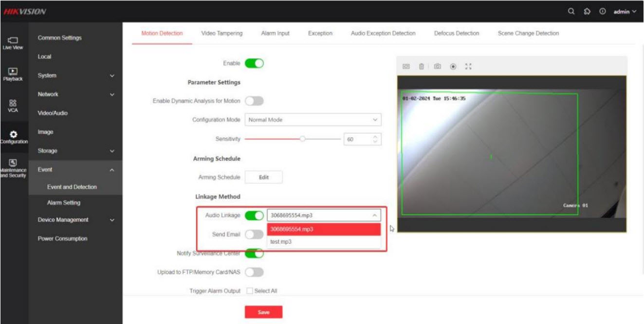Screen dimensions: 644x324
Task: Check the Select All alarm output box
Action: point(250,291)
